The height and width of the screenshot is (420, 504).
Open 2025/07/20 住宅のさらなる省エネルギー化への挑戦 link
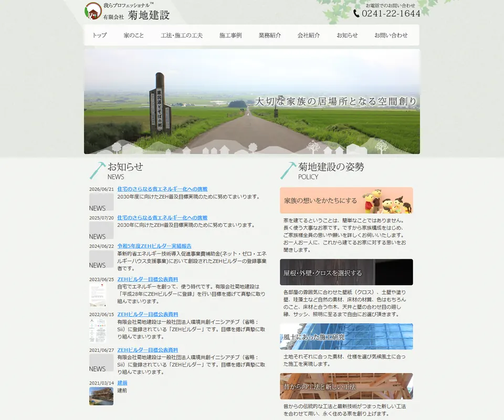(x=162, y=217)
